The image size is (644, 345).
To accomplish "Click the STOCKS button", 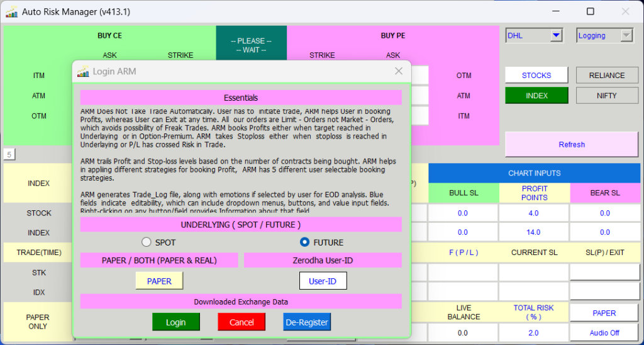I will 536,76.
